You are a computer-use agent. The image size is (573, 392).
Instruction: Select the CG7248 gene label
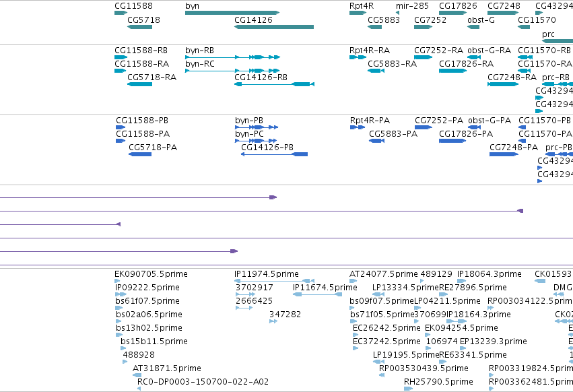coord(504,6)
